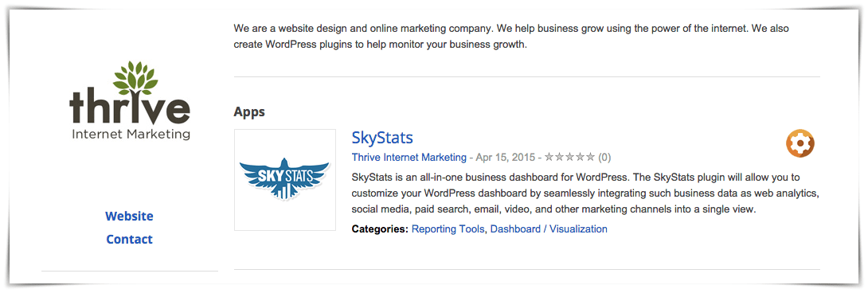The width and height of the screenshot is (868, 293).
Task: Open the Website link under the logo
Action: [x=130, y=216]
